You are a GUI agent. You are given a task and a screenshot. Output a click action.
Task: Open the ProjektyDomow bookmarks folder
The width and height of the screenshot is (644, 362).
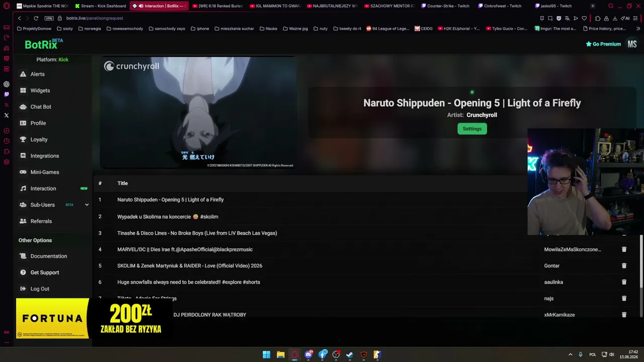tap(34, 29)
